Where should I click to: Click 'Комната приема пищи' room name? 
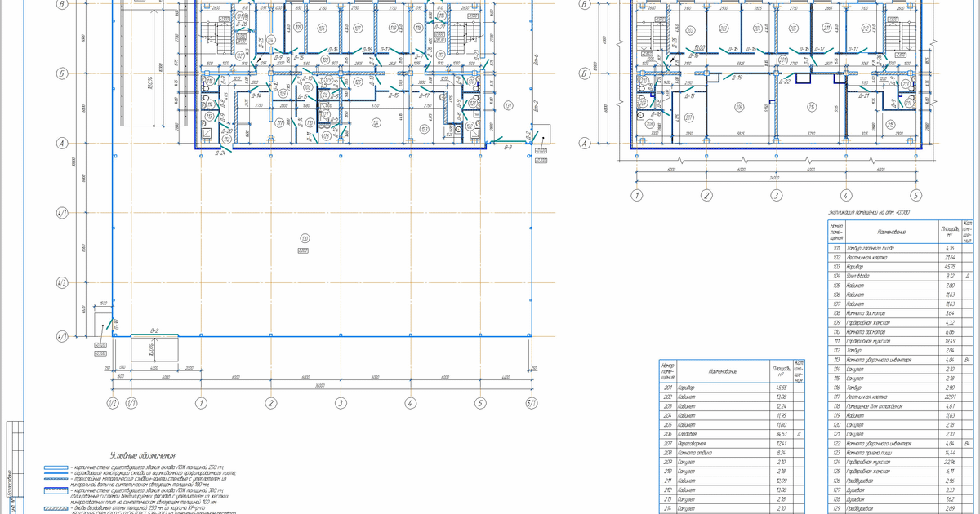(x=868, y=452)
